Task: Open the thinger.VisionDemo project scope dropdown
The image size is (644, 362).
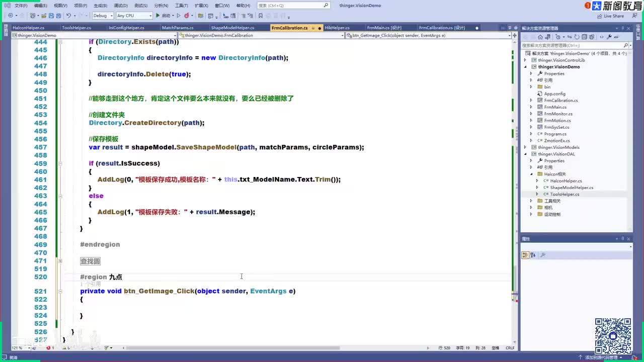Action: pyautogui.click(x=94, y=35)
